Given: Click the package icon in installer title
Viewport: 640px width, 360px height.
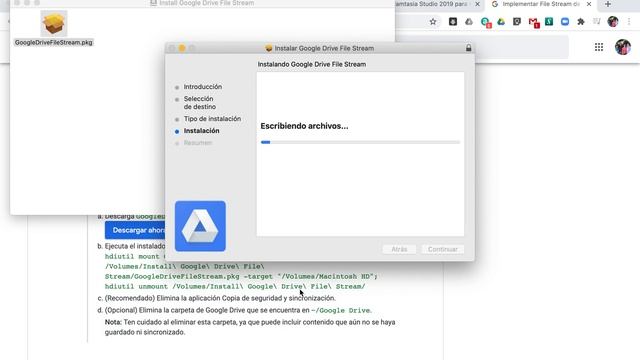Looking at the screenshot, I should point(269,48).
